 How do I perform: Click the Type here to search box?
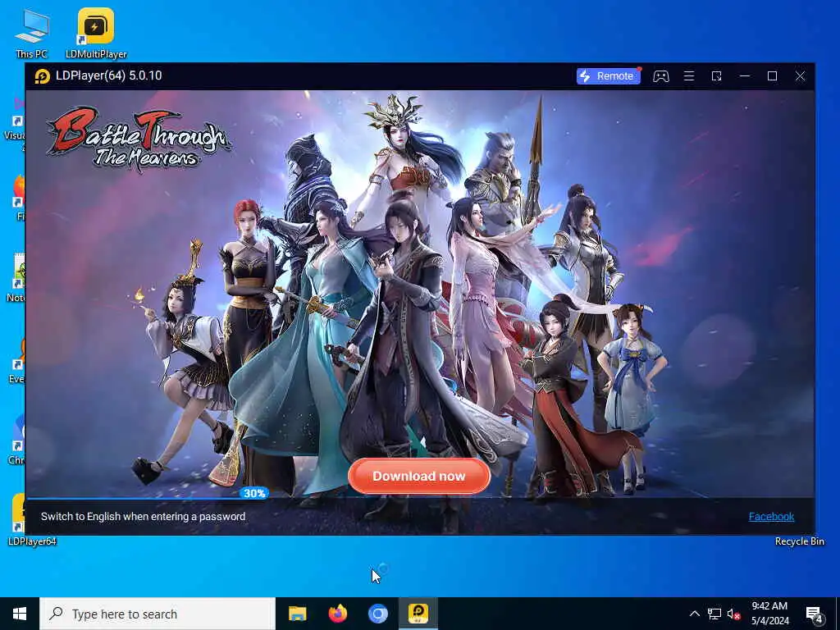(157, 614)
